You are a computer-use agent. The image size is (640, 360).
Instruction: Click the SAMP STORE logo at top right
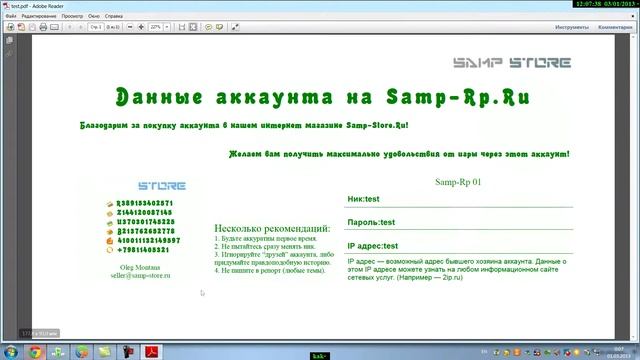click(x=512, y=62)
